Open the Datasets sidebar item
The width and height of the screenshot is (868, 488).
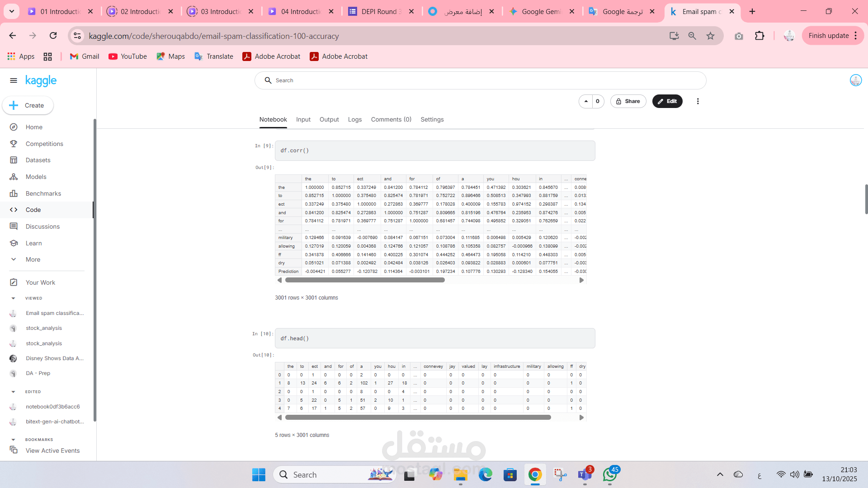click(38, 160)
